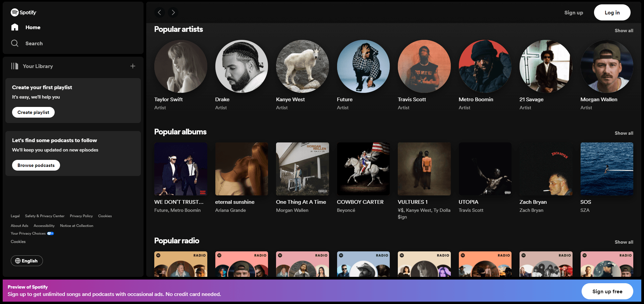Click Cookies link below Your Privacy Choices
The width and height of the screenshot is (644, 304).
tap(18, 241)
